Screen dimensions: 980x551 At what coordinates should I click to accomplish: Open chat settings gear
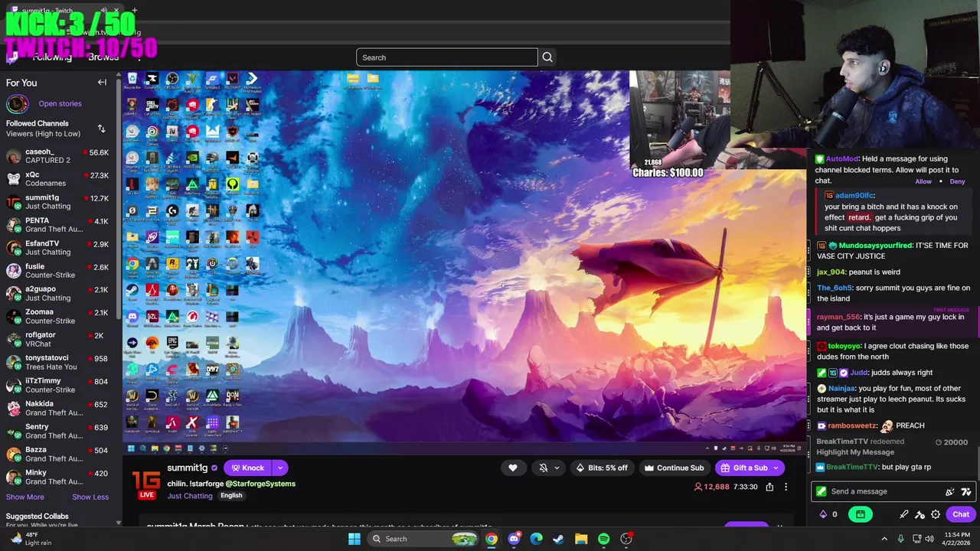936,514
